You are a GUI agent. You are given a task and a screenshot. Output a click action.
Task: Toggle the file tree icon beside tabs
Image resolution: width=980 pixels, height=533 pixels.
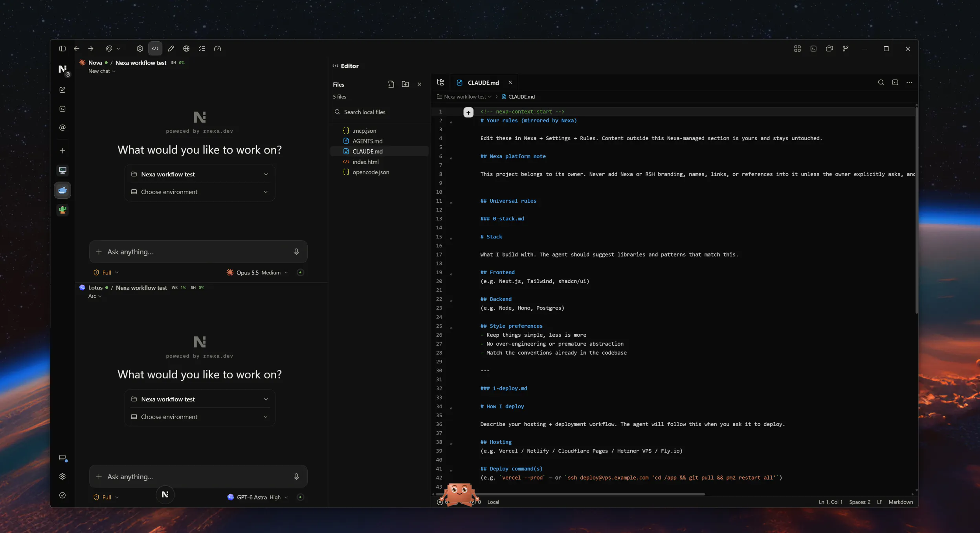point(440,82)
